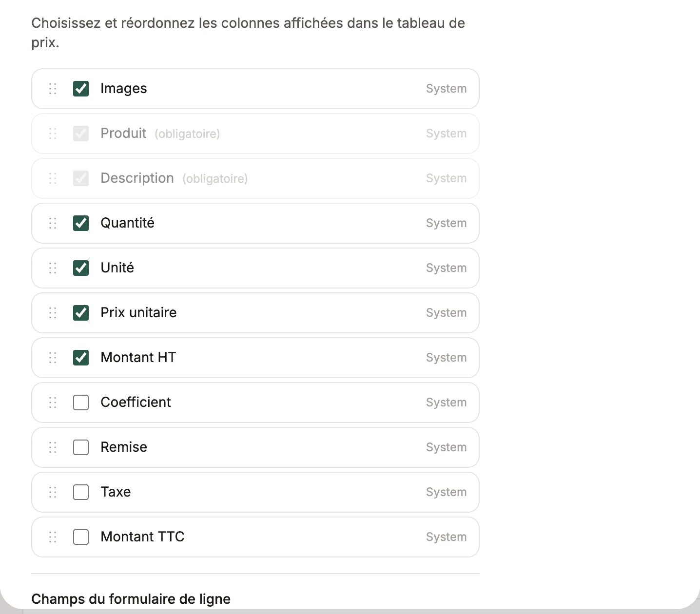Click the disabled Produit checkbox
This screenshot has width=700, height=614.
pos(81,134)
